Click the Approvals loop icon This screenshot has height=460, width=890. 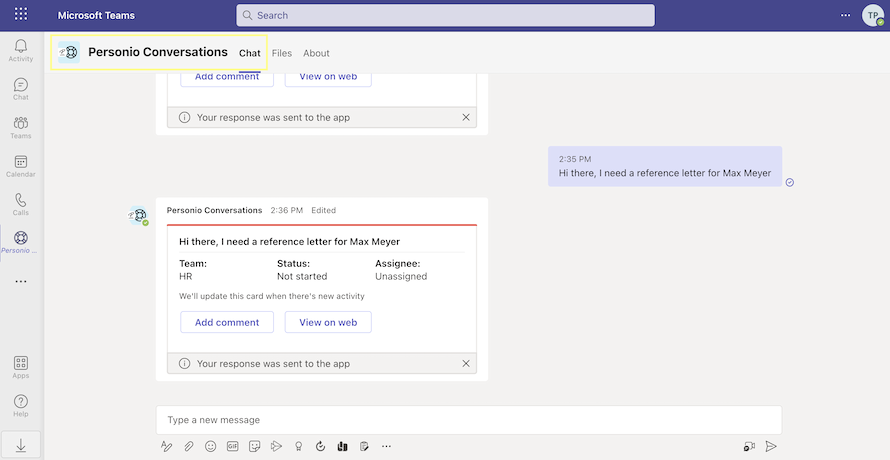[x=320, y=446]
